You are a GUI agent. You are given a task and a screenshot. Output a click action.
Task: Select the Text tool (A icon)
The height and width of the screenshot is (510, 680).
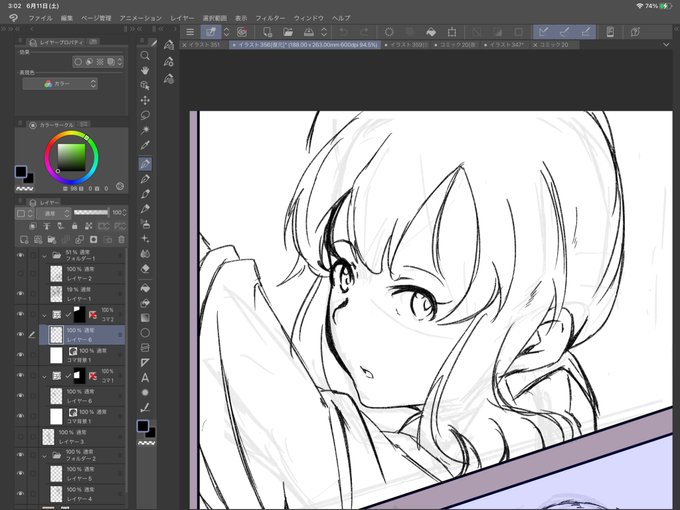coord(145,378)
